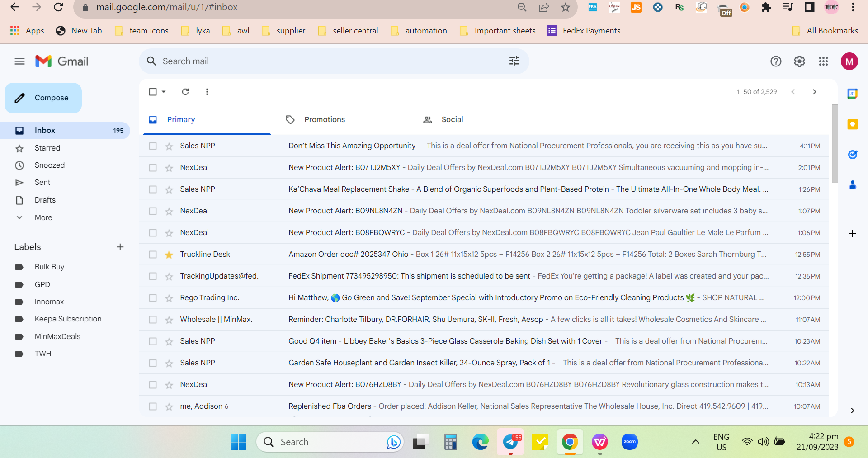This screenshot has height=458, width=868.
Task: Open the select dropdown arrow beside checkbox
Action: click(x=164, y=92)
